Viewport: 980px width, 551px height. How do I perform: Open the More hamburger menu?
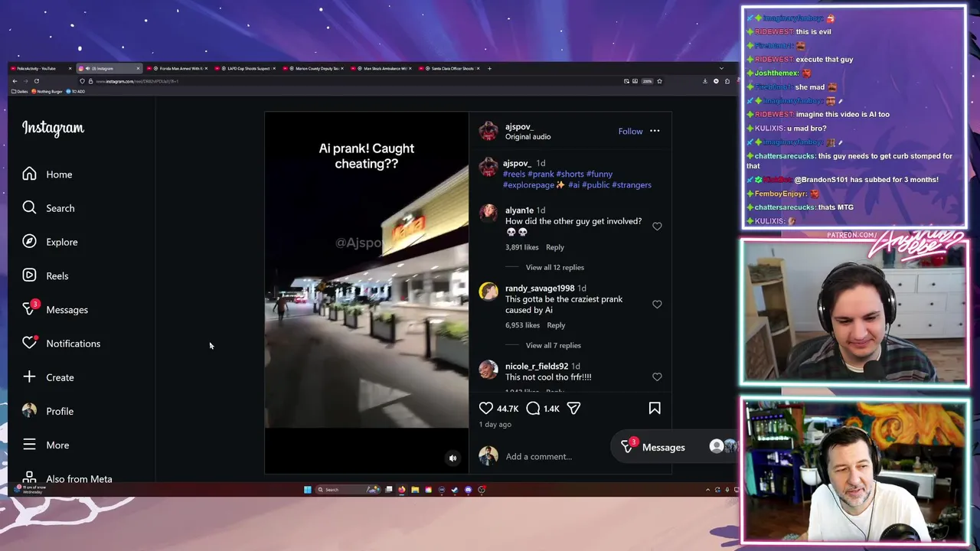pos(46,445)
